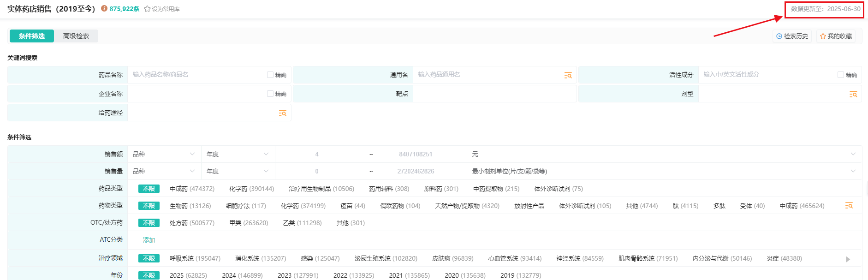Click the target (靶点) input field
Image resolution: width=868 pixels, height=280 pixels.
point(494,94)
